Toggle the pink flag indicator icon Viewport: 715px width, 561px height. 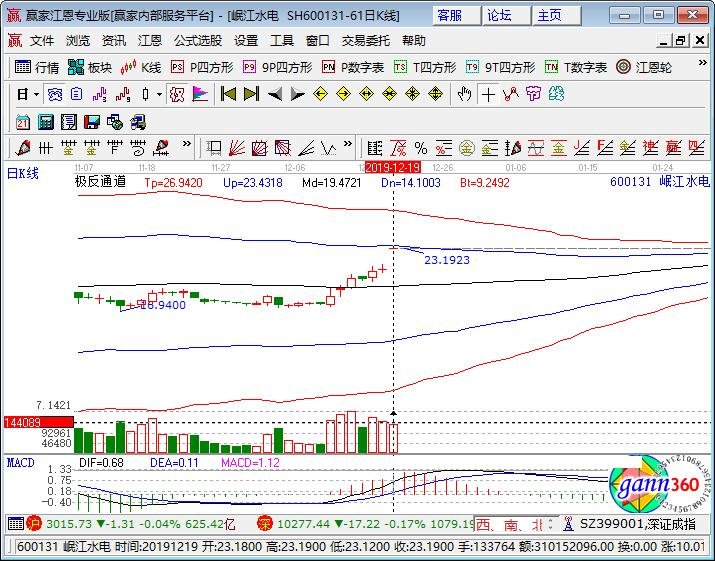click(200, 94)
